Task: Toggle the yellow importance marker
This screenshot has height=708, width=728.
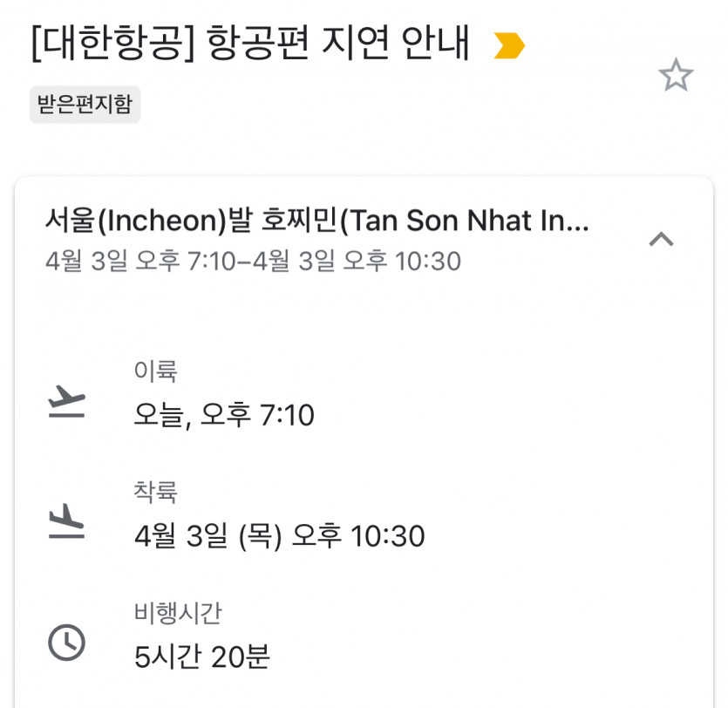Action: click(x=509, y=46)
